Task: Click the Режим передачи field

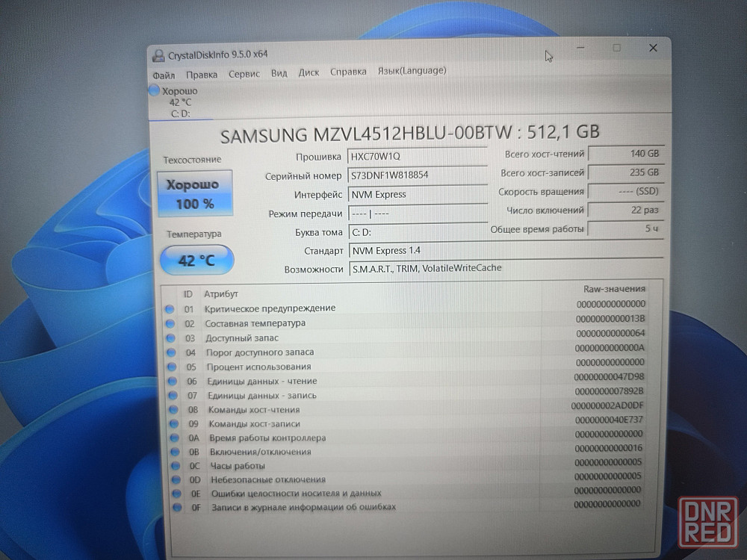Action: [418, 214]
